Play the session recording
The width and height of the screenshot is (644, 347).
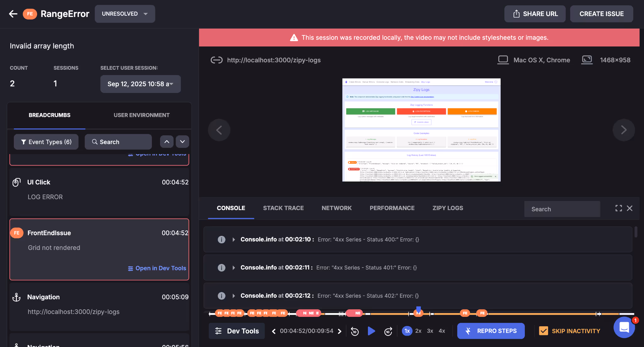[371, 331]
